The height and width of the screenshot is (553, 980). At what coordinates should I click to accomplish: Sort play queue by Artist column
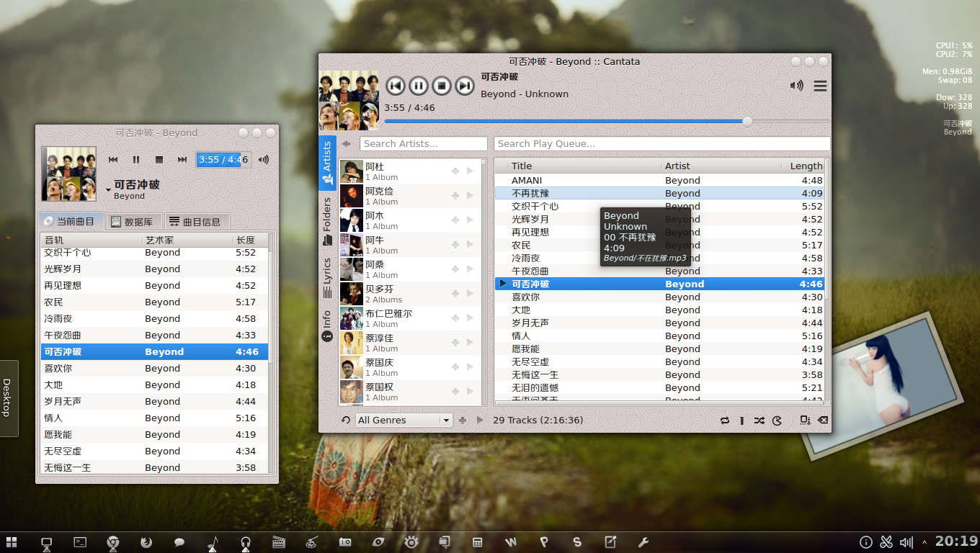721,166
